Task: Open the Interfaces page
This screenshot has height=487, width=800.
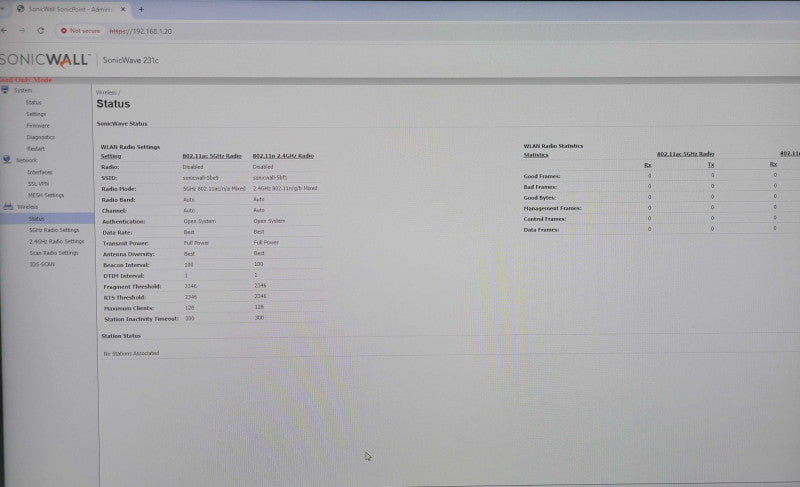Action: 40,172
